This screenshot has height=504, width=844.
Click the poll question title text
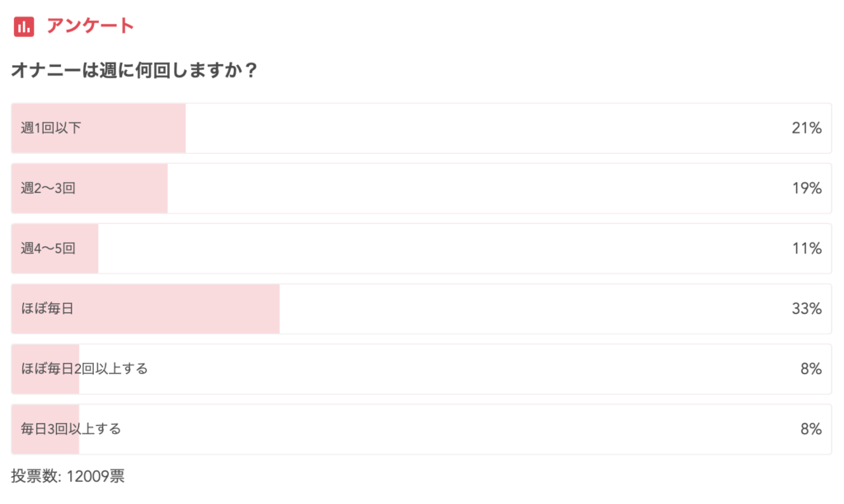134,71
